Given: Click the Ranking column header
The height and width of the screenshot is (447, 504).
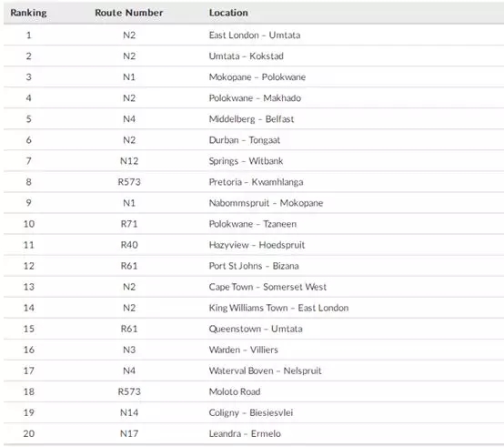Looking at the screenshot, I should (28, 13).
